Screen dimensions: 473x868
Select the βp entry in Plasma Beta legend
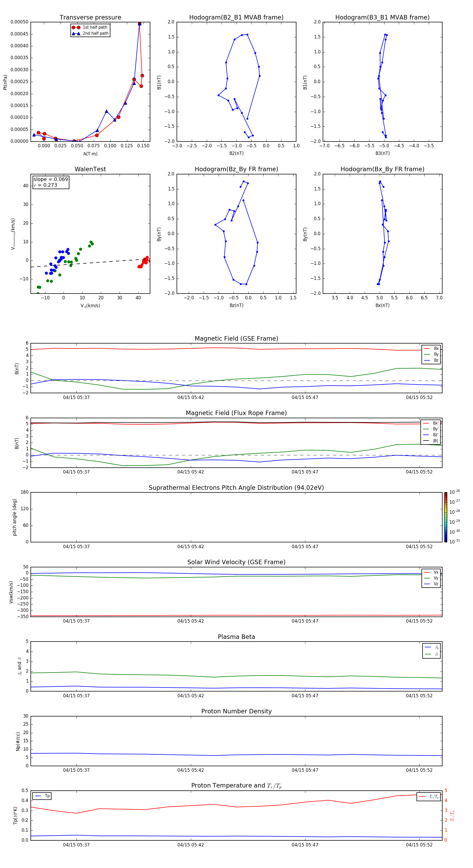[x=431, y=647]
